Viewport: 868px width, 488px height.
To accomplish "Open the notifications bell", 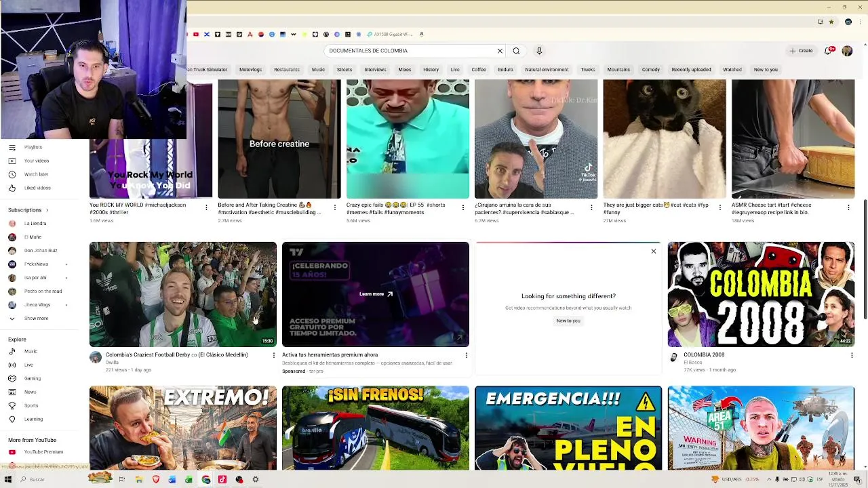I will 828,51.
